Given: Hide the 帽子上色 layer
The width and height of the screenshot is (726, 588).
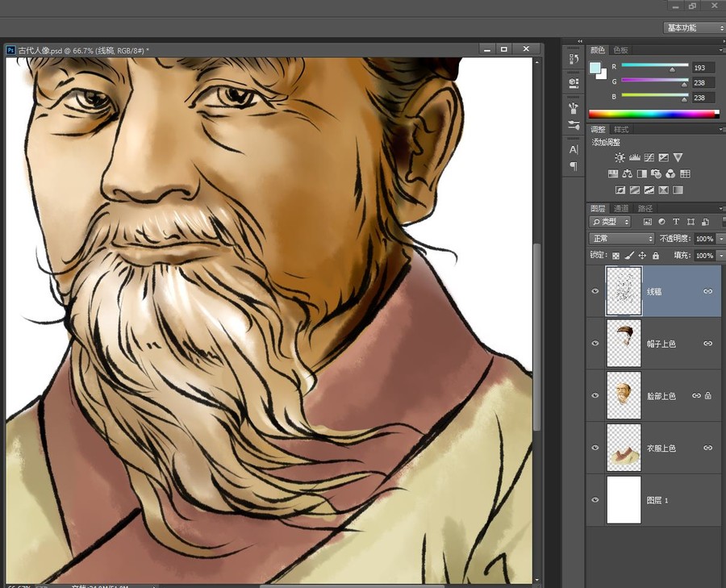Looking at the screenshot, I should [x=595, y=343].
